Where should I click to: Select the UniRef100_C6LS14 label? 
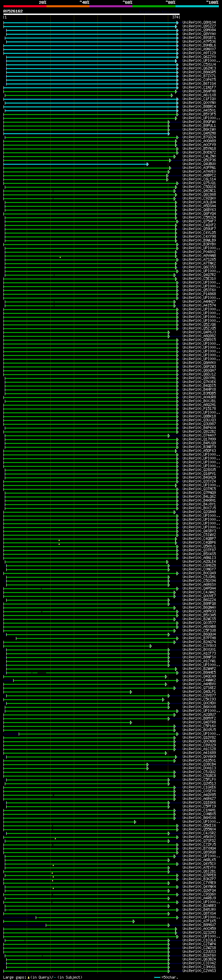(199, 179)
